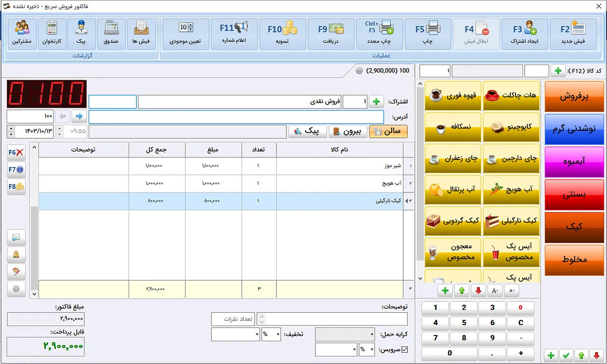Add هات چاکلت to the invoice
This screenshot has height=364, width=607.
coord(511,96)
